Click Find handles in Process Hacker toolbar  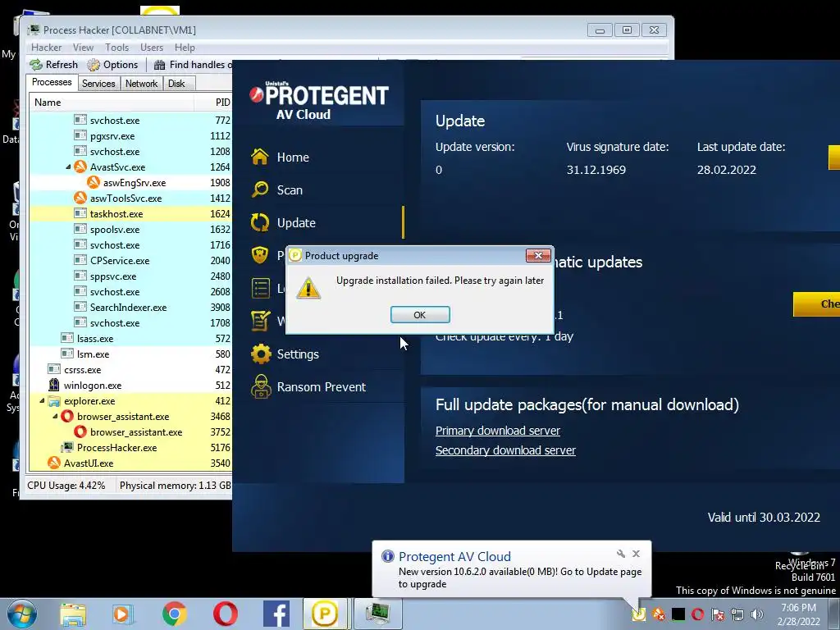(193, 65)
